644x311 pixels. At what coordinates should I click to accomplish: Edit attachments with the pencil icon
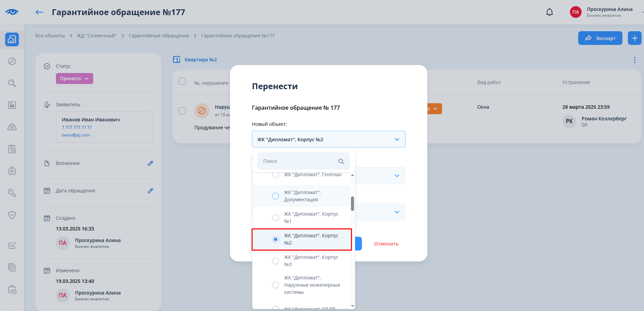(x=150, y=163)
